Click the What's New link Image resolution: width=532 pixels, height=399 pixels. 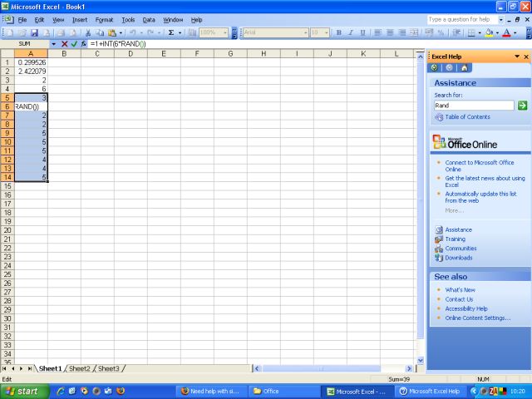(x=460, y=290)
